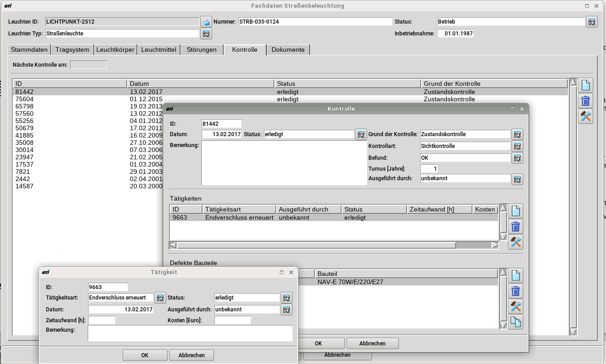Select control row with ID 14587
Image resolution: width=606 pixels, height=364 pixels.
coord(25,187)
